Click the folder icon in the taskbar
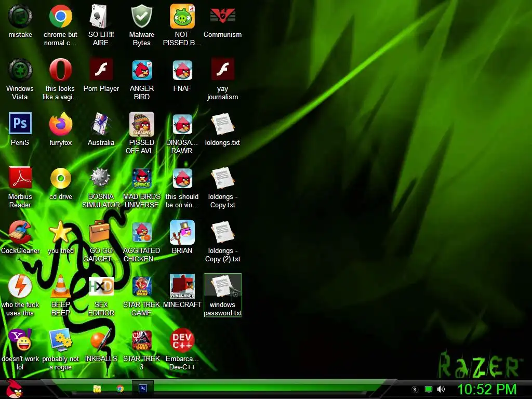This screenshot has width=532, height=399. point(97,389)
